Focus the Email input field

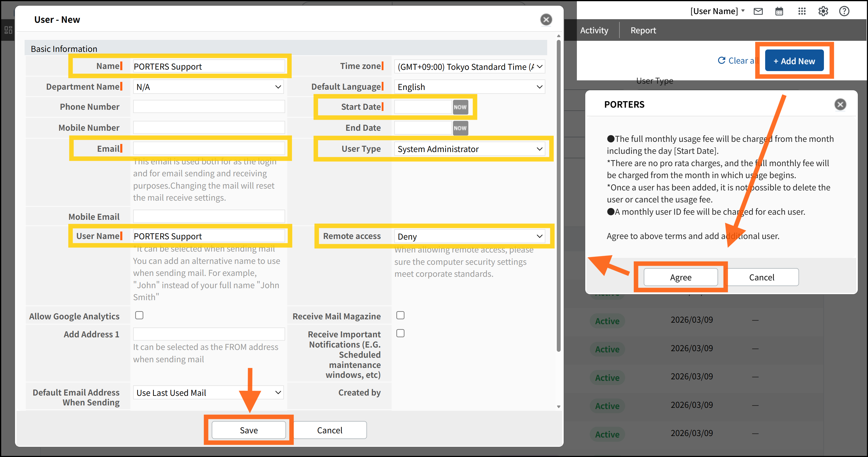point(209,149)
